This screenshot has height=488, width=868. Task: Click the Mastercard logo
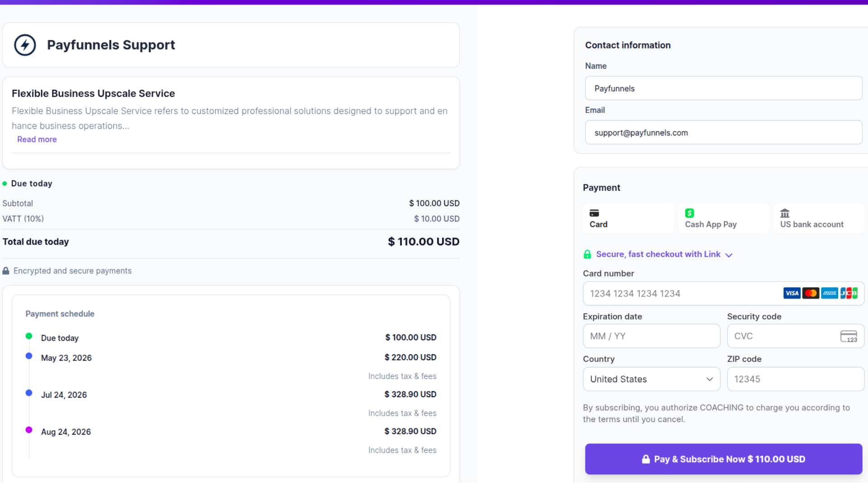point(811,293)
